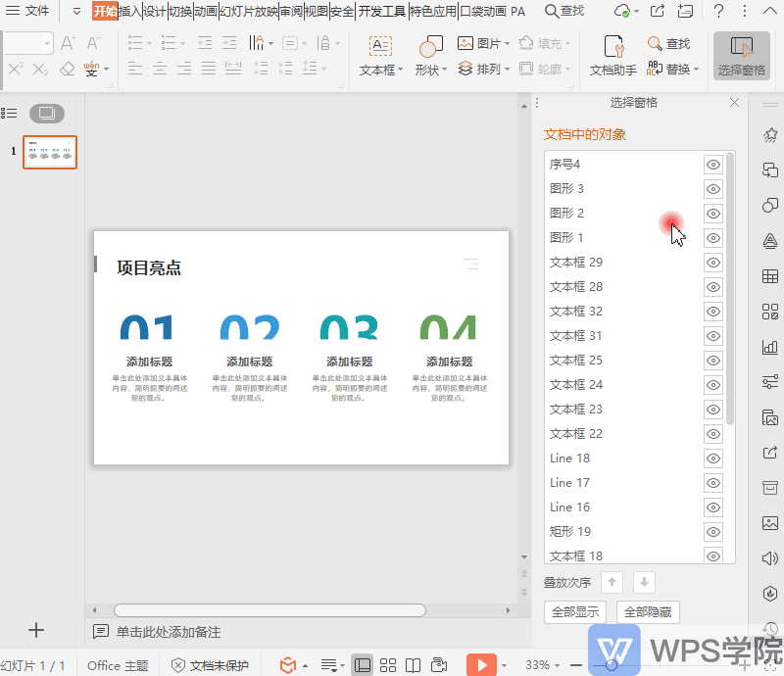Increase the font size
The height and width of the screenshot is (676, 784).
point(68,43)
